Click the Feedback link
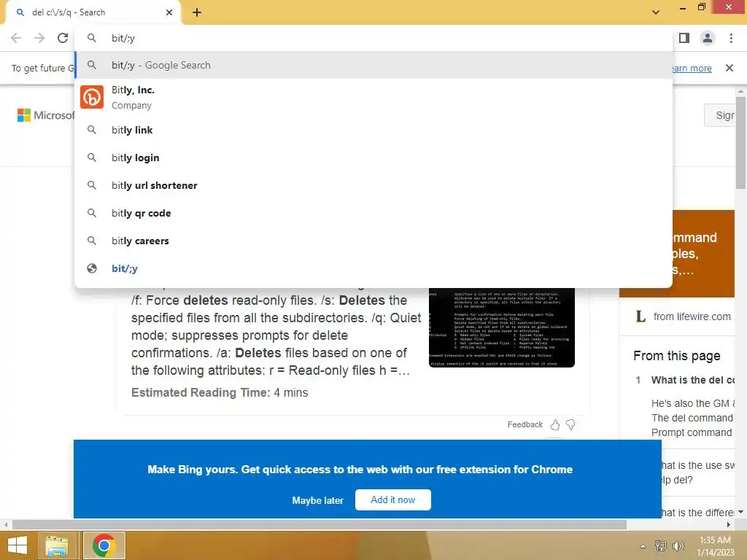 (525, 424)
